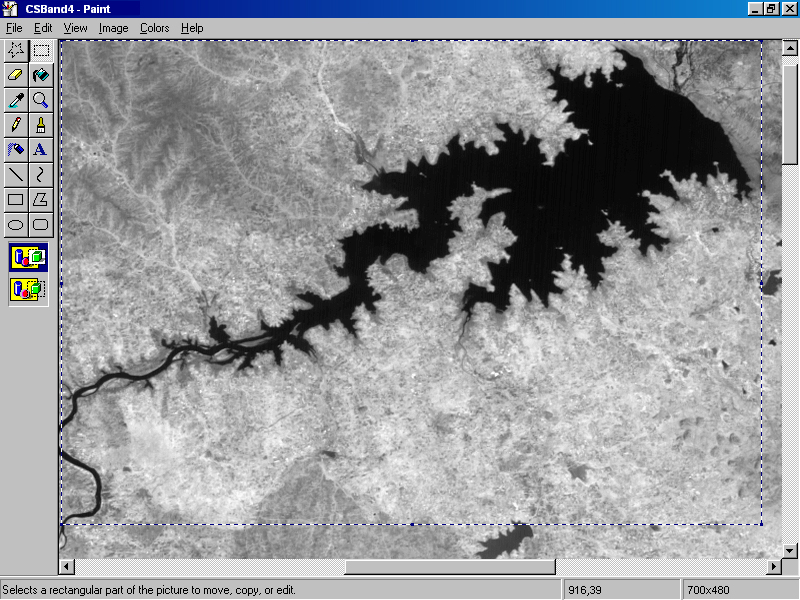Open the Image menu

point(113,28)
